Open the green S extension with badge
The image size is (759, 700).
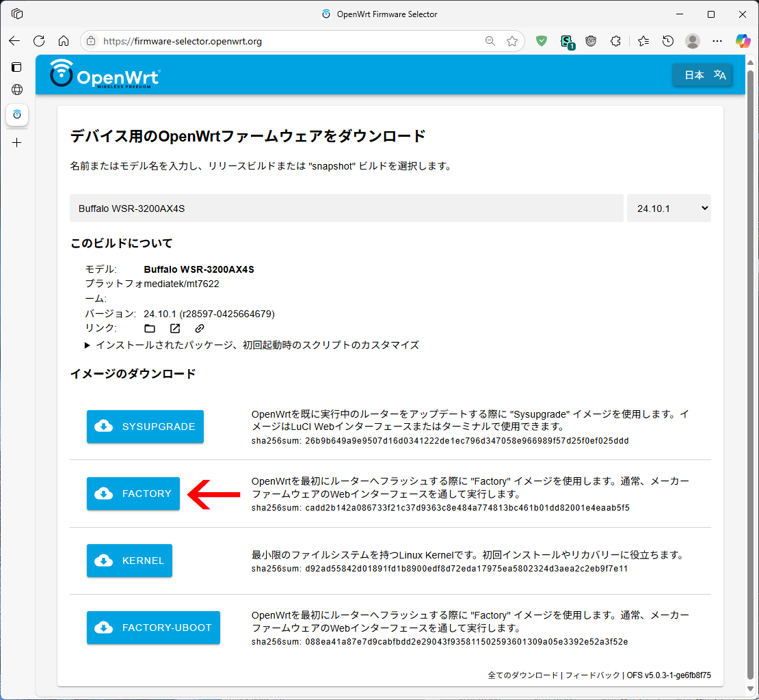pos(567,42)
